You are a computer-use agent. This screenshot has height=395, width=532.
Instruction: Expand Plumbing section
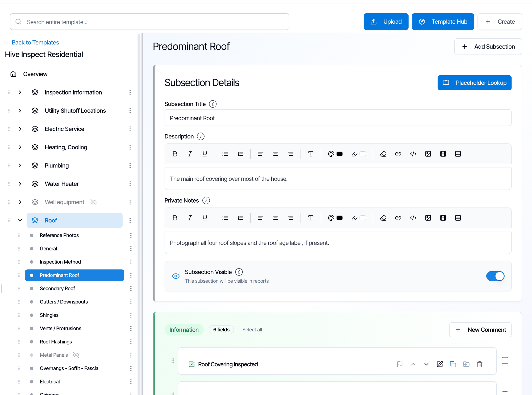20,166
